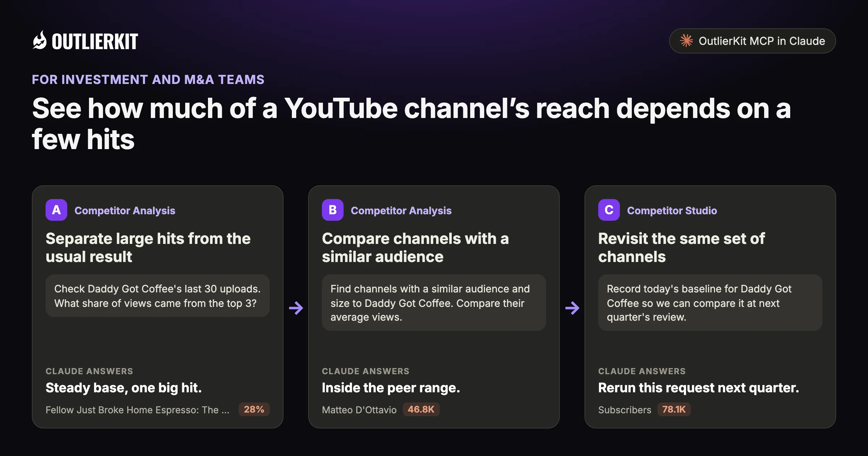868x456 pixels.
Task: Click the main headline about YouTube channel's reach
Action: [412, 123]
